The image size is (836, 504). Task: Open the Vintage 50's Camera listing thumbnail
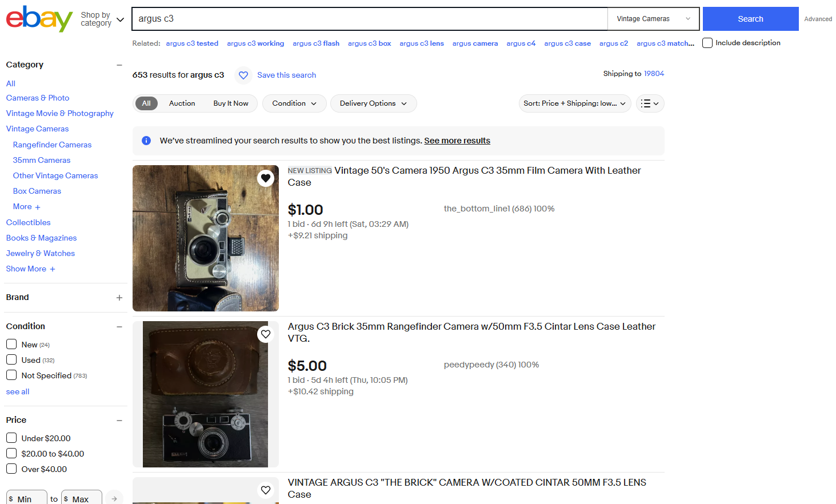(x=206, y=238)
